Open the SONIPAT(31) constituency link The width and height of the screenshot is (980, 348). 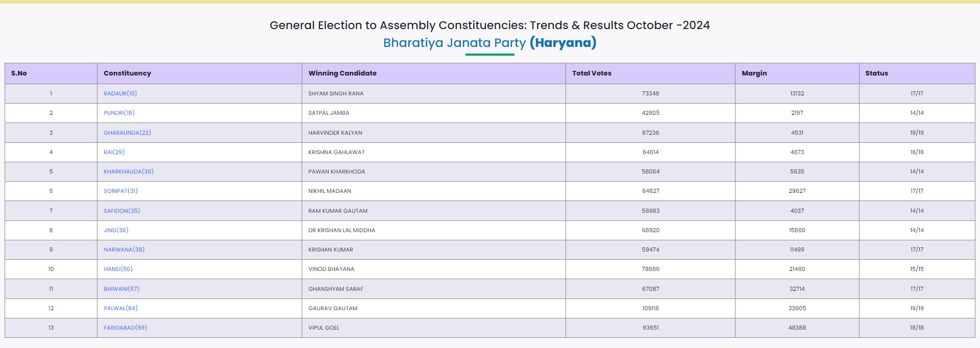(120, 191)
